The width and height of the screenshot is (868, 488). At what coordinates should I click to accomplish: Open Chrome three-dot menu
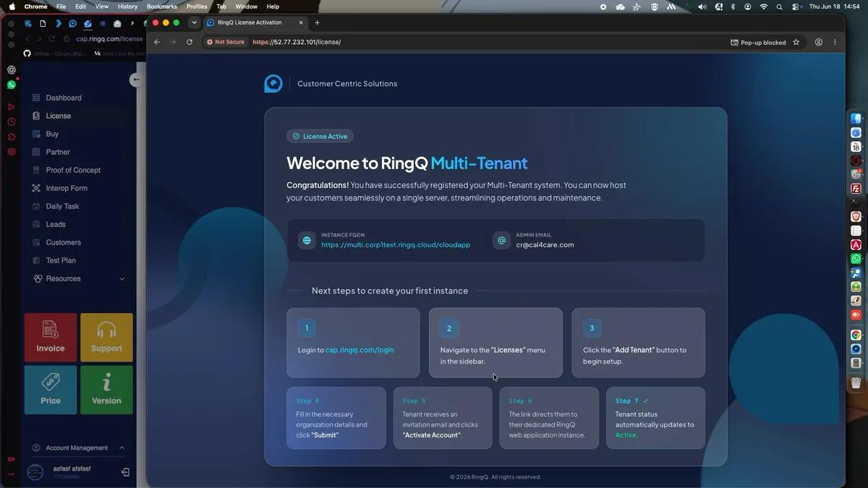[x=835, y=42]
